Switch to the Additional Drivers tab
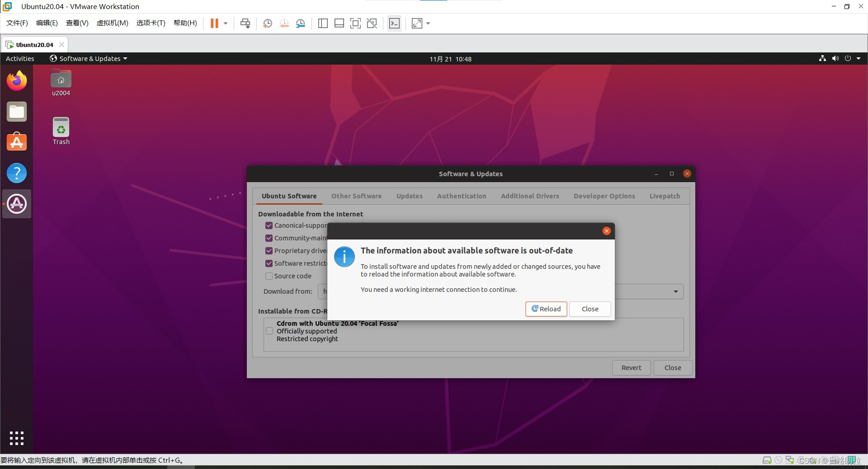868x469 pixels. 530,196
